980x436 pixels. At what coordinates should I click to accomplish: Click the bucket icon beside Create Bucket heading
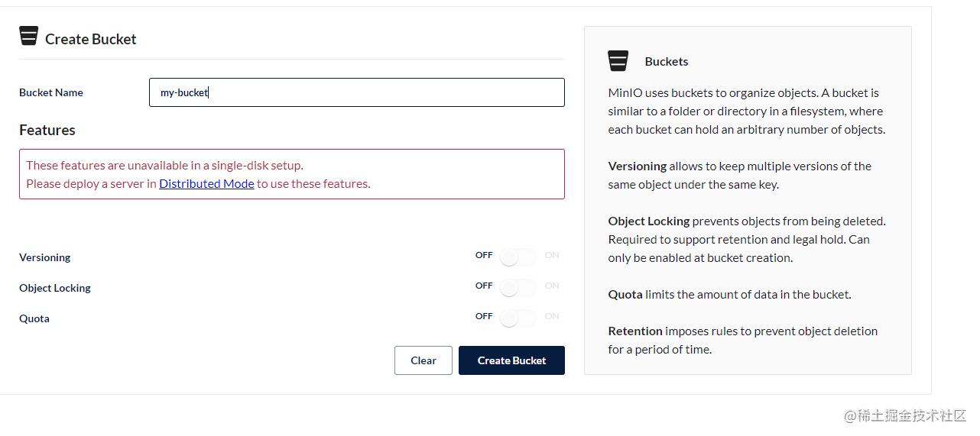[x=28, y=36]
